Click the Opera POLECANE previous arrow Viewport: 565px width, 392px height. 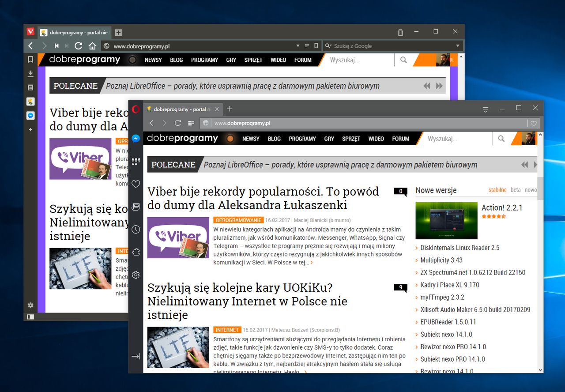tap(524, 165)
